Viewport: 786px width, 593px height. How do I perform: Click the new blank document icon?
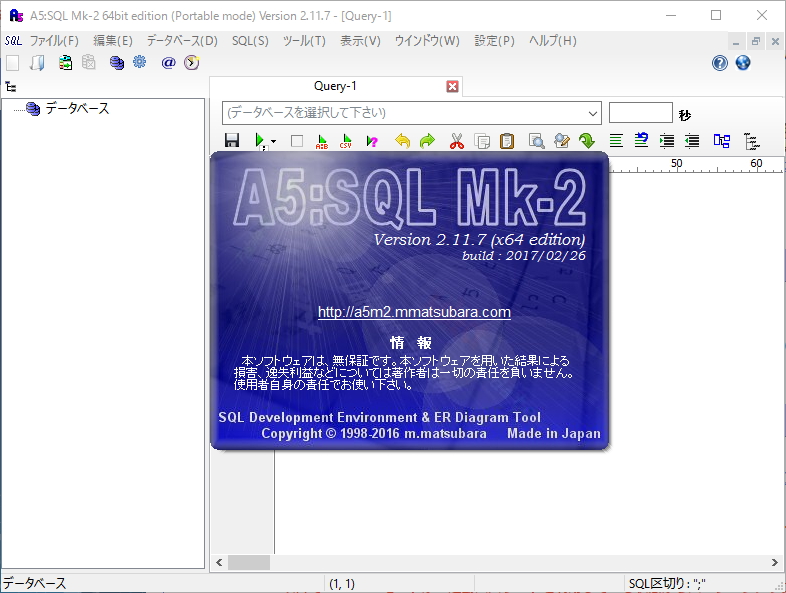pyautogui.click(x=13, y=63)
